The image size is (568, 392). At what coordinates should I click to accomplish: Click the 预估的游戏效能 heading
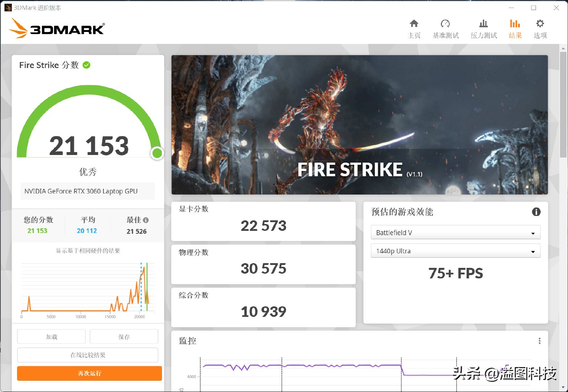(402, 212)
